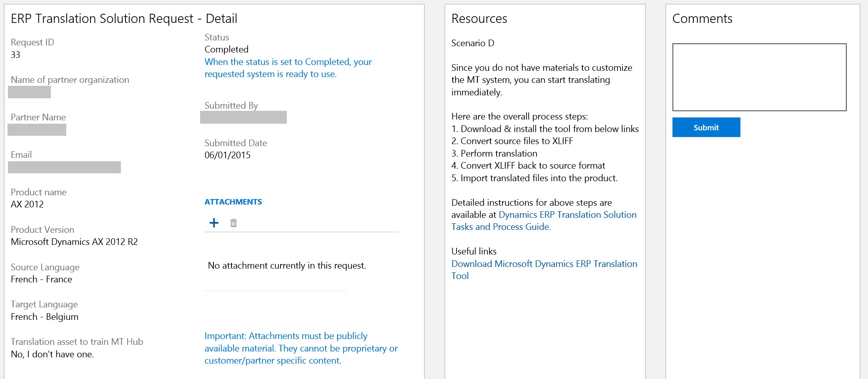Click the Submitted Date value 06/01/2015
Viewport: 868px width, 379px height.
(227, 155)
